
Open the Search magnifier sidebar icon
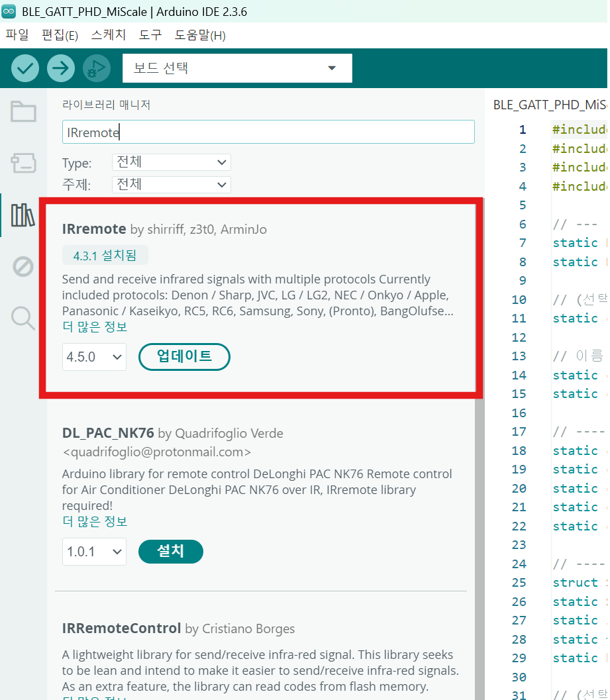click(23, 318)
